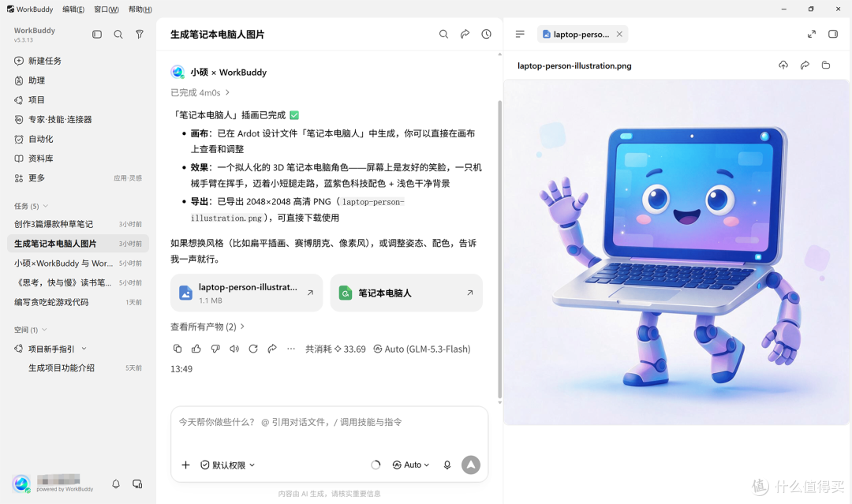Activate voice input microphone
The height and width of the screenshot is (504, 852).
[x=447, y=465]
